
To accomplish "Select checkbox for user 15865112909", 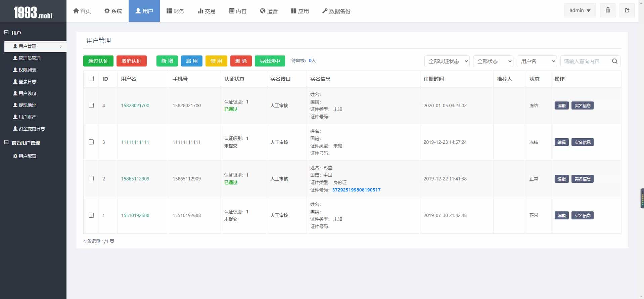I will (x=91, y=179).
